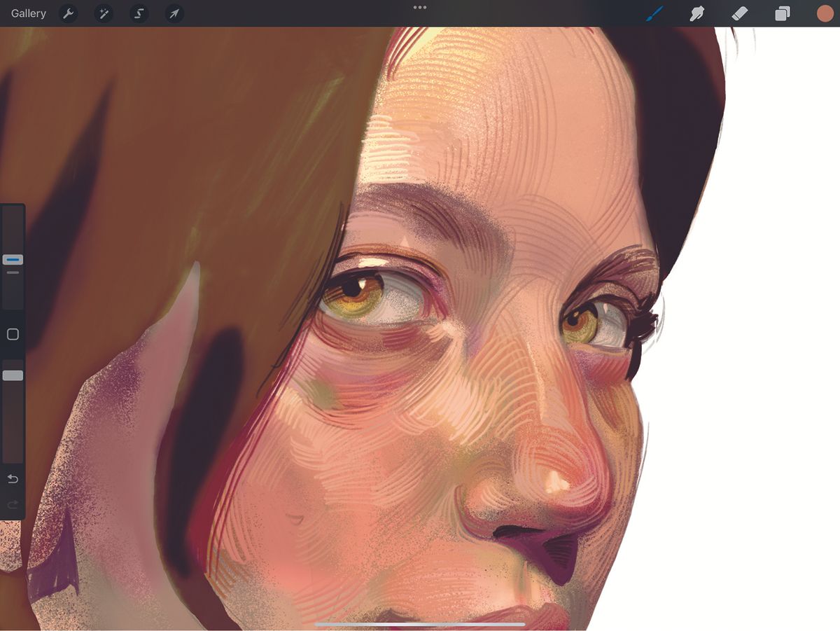Switch to the Smudge tool
Screen dimensions: 840x631
point(697,13)
